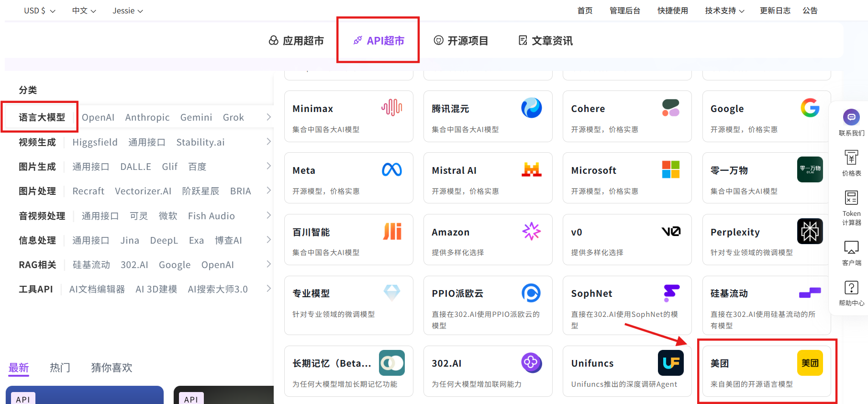Viewport: 868px width, 404px height.
Task: Expand the 视频生成 row chevron
Action: coord(268,141)
